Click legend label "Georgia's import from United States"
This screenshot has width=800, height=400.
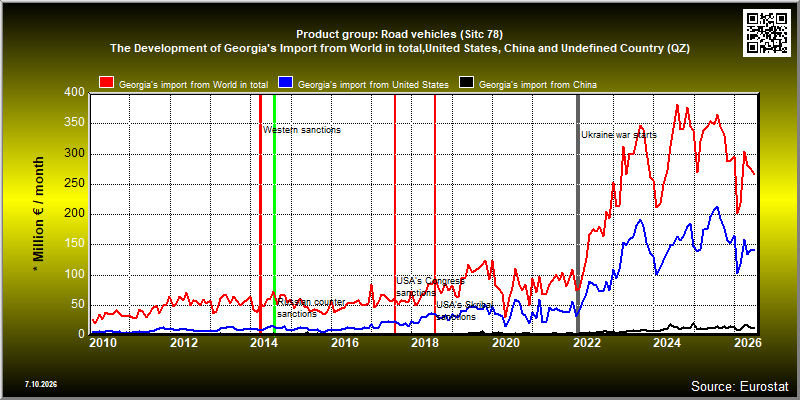point(373,85)
